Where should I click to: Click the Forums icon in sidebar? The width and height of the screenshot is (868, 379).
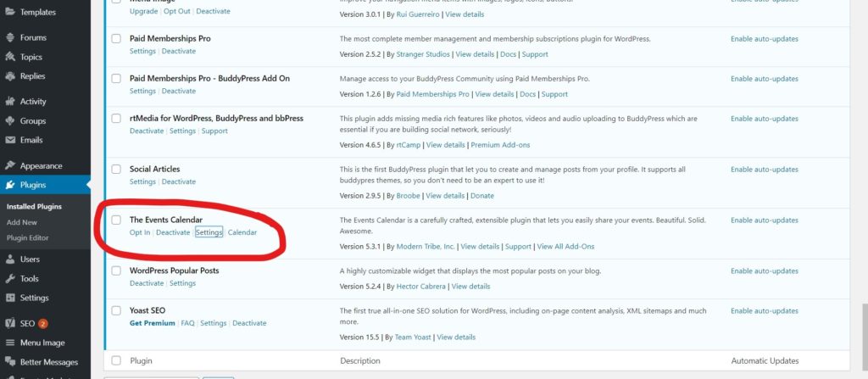(x=10, y=37)
